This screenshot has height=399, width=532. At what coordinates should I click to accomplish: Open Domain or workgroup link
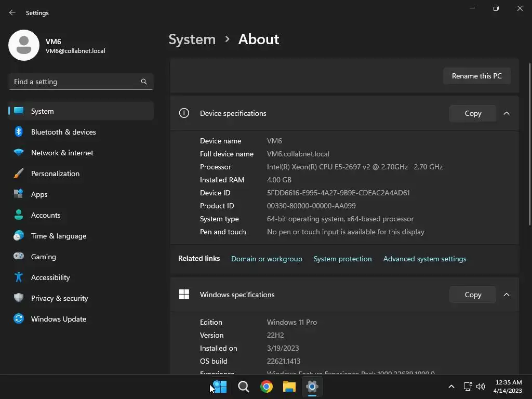(267, 259)
